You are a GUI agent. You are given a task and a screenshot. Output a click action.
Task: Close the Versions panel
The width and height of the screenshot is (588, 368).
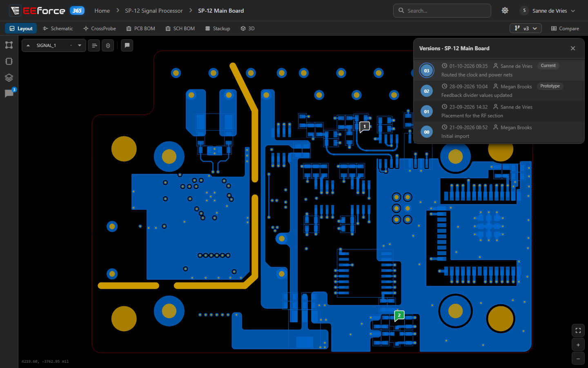click(x=573, y=48)
